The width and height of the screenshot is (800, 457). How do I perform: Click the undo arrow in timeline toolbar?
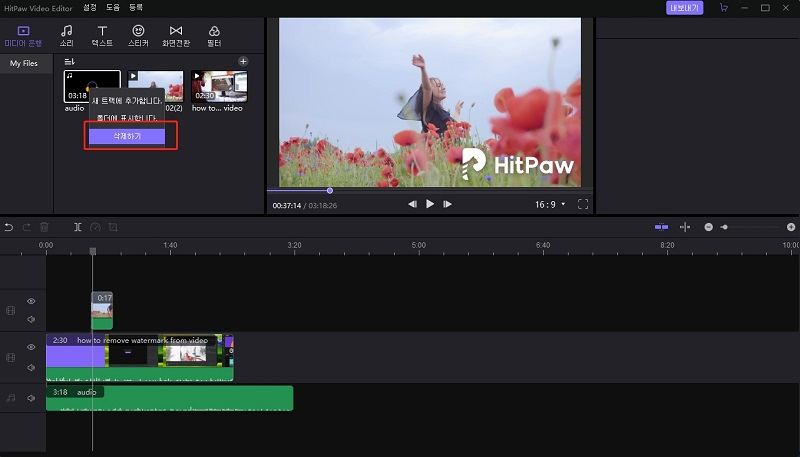pos(9,227)
